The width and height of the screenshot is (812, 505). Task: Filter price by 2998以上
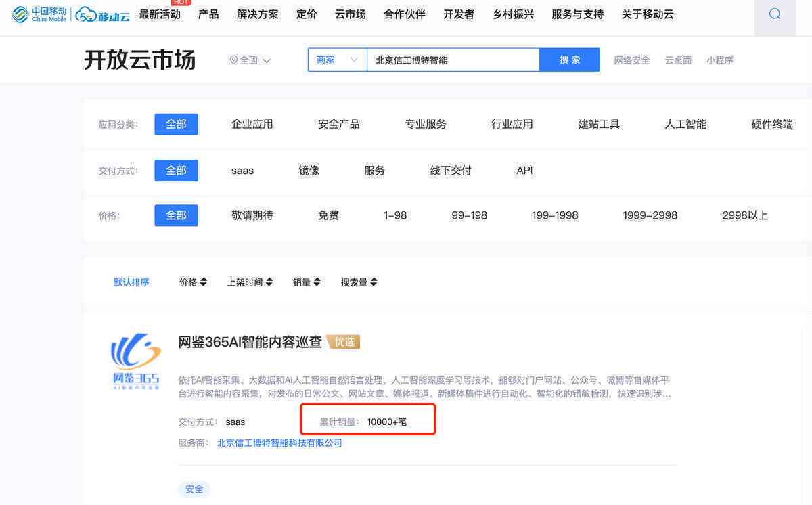(x=745, y=215)
